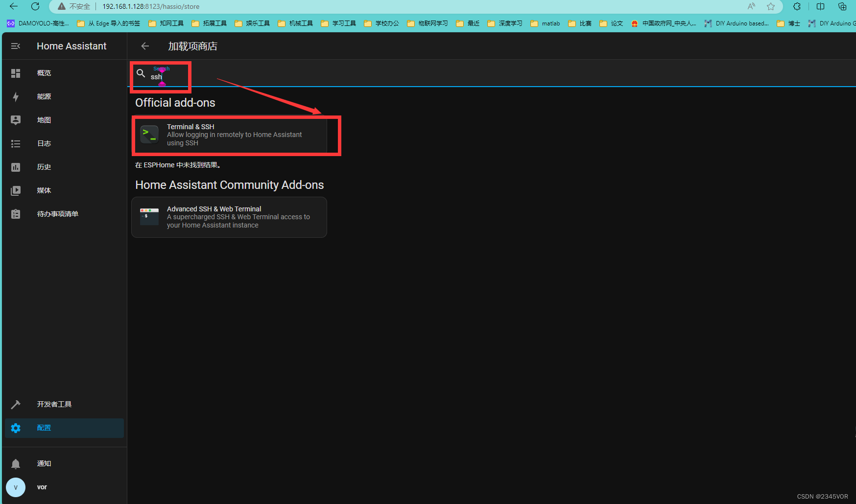Select the 日志 sidebar menu item
The height and width of the screenshot is (504, 856).
(64, 143)
